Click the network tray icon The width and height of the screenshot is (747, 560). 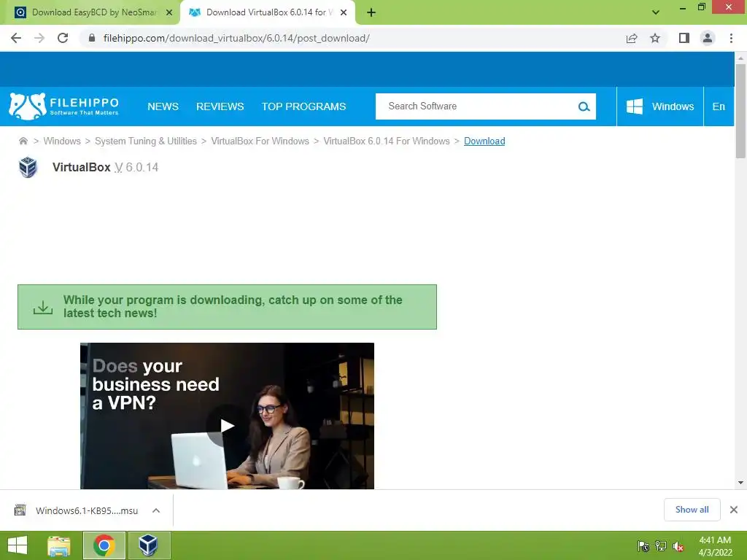click(x=661, y=546)
